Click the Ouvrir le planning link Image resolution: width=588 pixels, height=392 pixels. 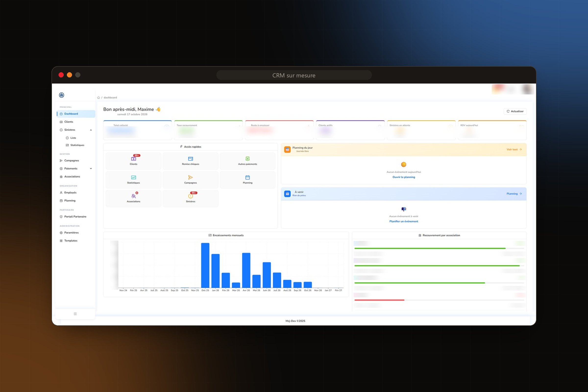click(404, 177)
